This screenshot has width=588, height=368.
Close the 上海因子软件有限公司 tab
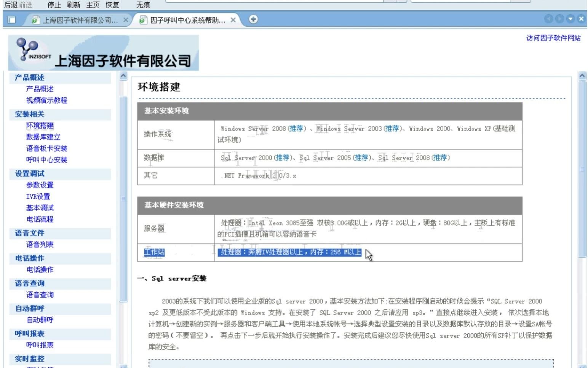click(126, 20)
